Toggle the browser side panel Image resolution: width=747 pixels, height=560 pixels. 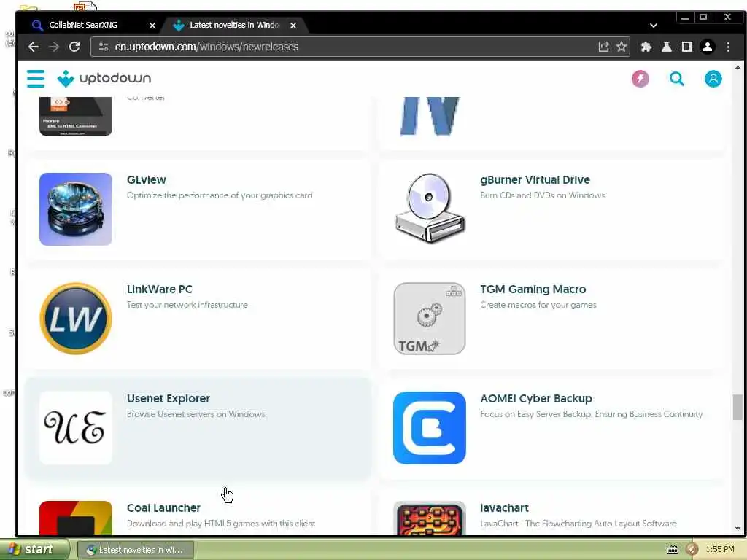[687, 47]
